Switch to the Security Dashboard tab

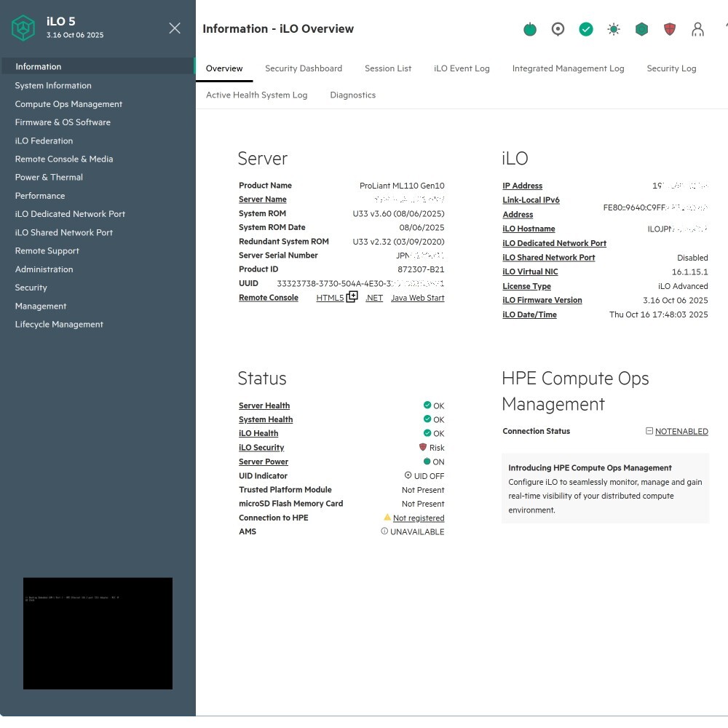coord(304,68)
